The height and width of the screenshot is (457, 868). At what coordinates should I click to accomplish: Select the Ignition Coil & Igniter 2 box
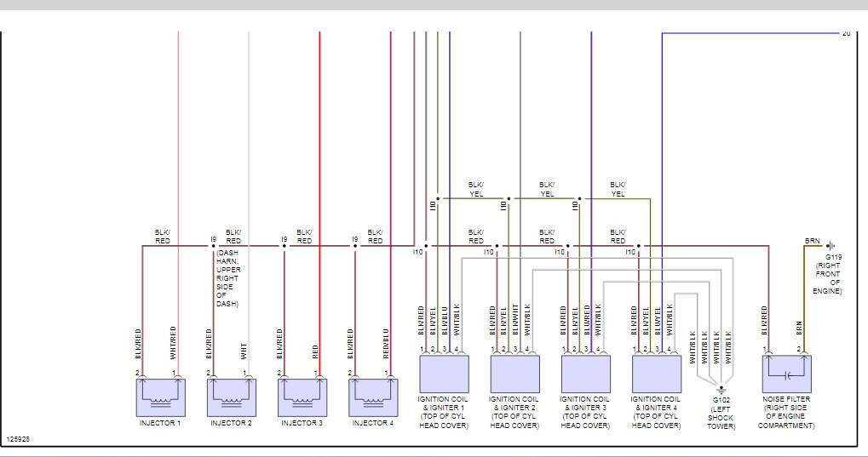[514, 374]
